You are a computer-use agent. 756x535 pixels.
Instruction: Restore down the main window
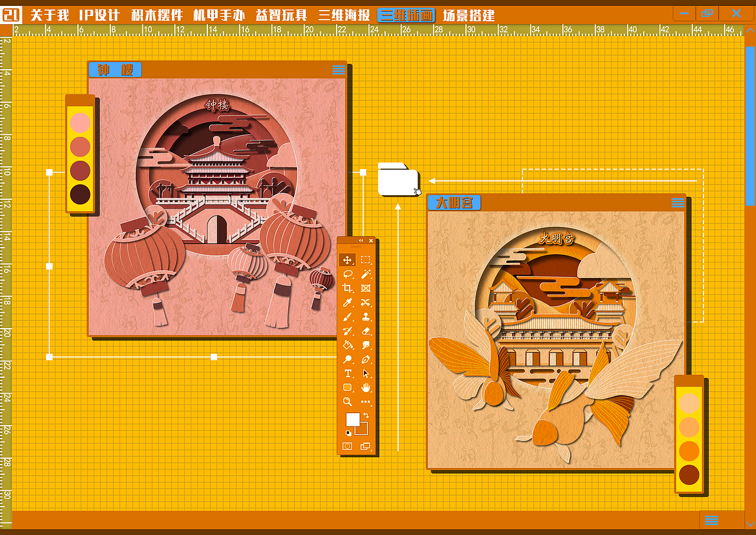pyautogui.click(x=707, y=14)
